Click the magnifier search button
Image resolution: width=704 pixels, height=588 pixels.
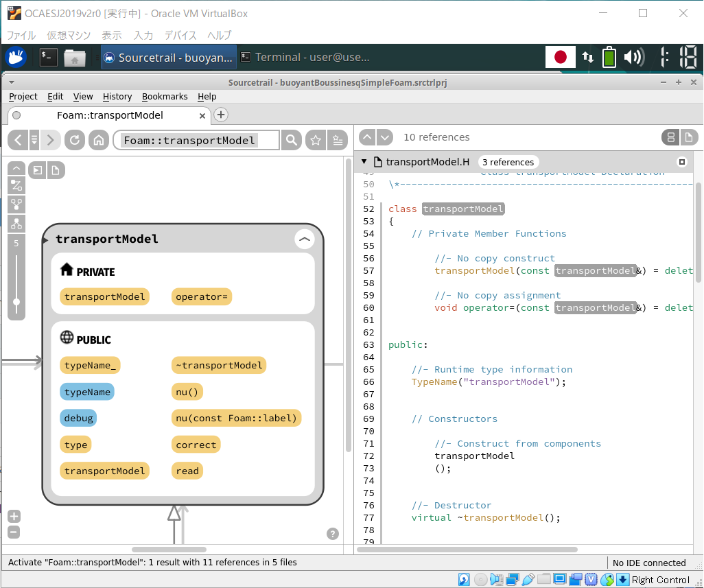292,140
